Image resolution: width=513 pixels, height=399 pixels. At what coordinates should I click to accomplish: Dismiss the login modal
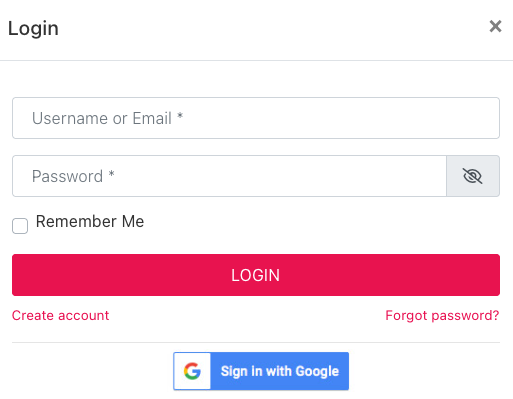click(495, 26)
